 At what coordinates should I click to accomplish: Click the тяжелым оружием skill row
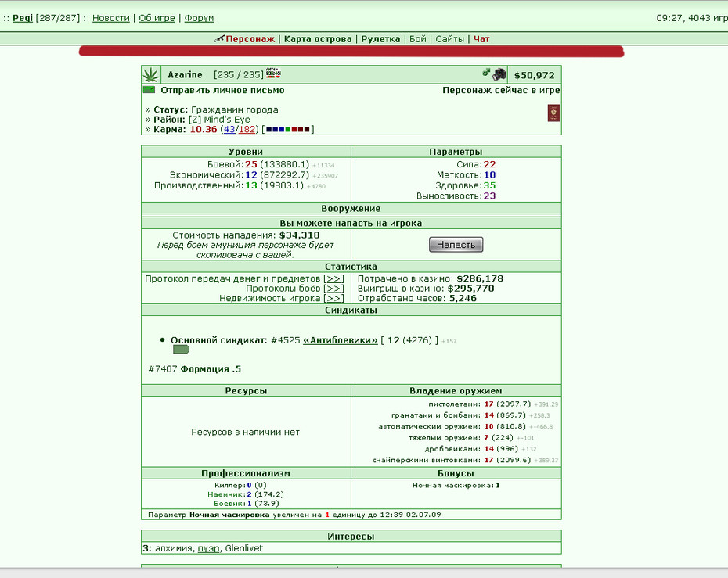(x=471, y=438)
